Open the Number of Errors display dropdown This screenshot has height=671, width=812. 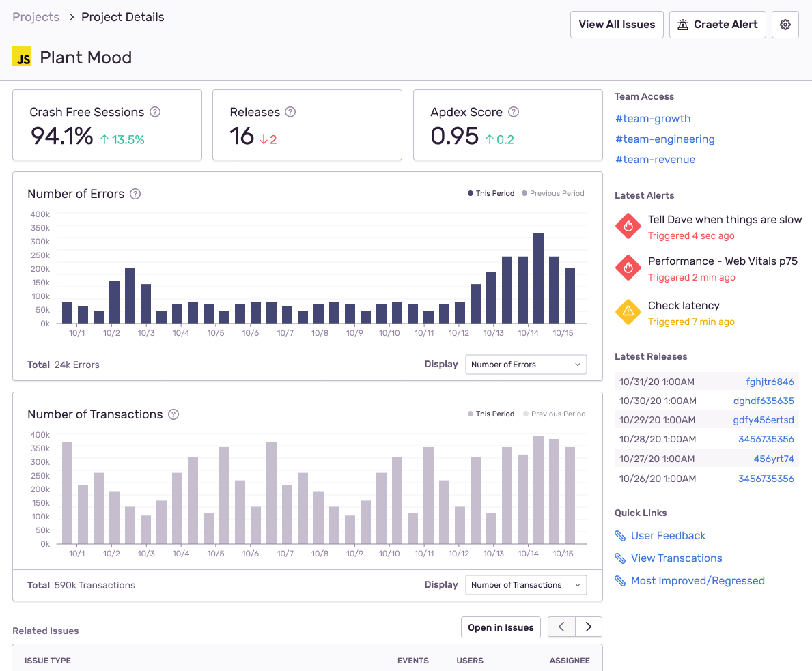(526, 365)
